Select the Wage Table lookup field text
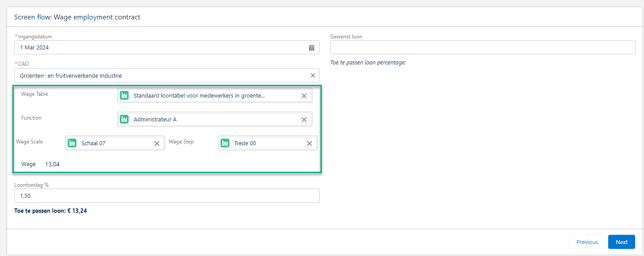 pos(199,96)
